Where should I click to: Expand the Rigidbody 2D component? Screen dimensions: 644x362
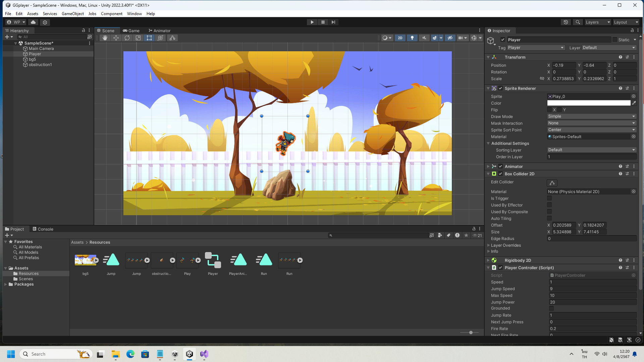488,260
